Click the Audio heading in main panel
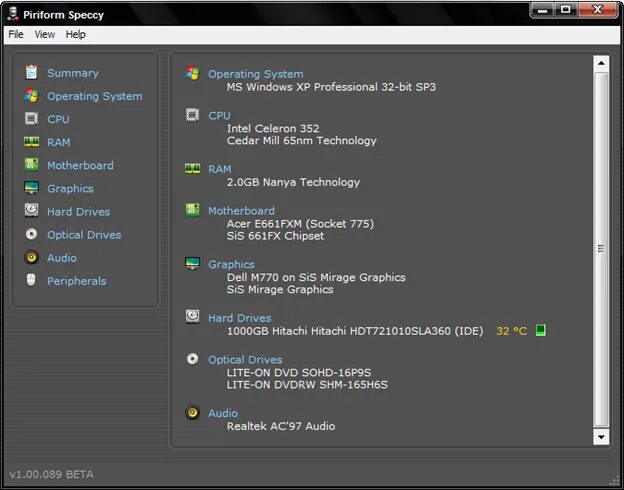The width and height of the screenshot is (624, 490). pyautogui.click(x=223, y=413)
